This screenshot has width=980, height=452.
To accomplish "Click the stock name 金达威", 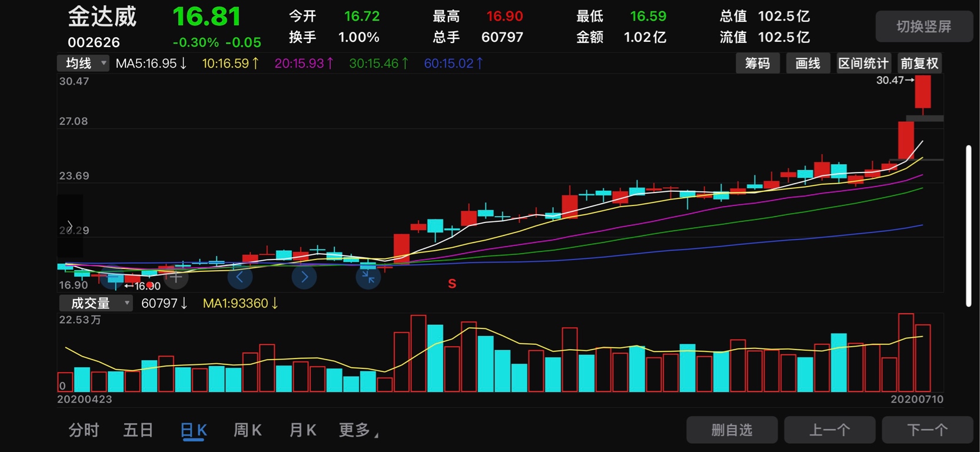I will coord(102,16).
